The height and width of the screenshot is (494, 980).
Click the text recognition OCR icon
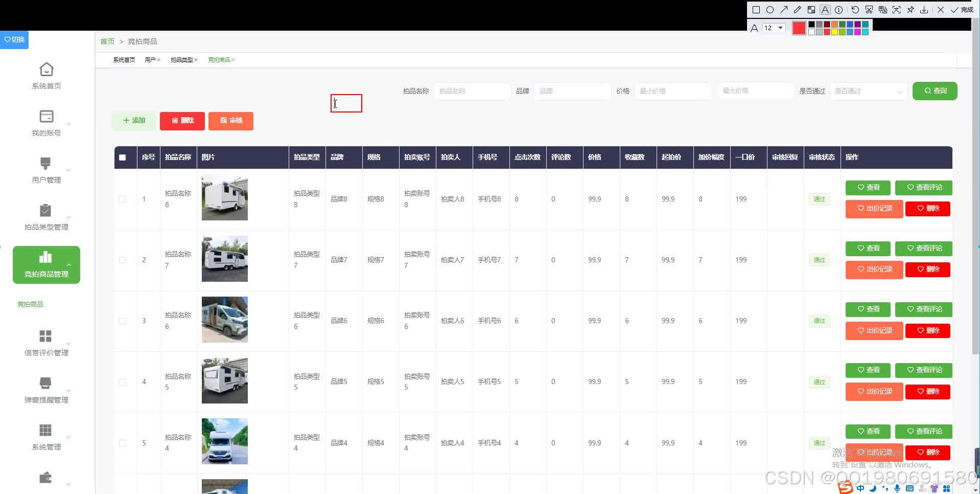click(x=897, y=10)
